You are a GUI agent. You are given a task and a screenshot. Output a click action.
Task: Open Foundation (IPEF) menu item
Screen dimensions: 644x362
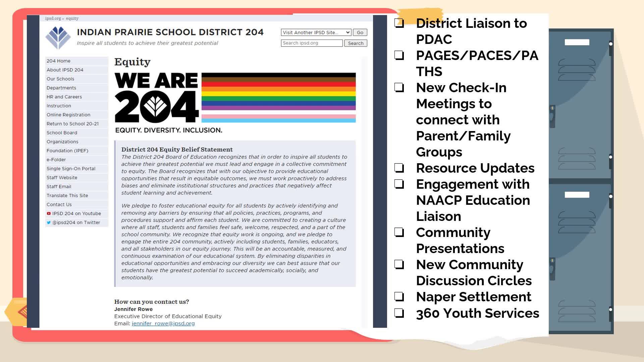pos(76,151)
